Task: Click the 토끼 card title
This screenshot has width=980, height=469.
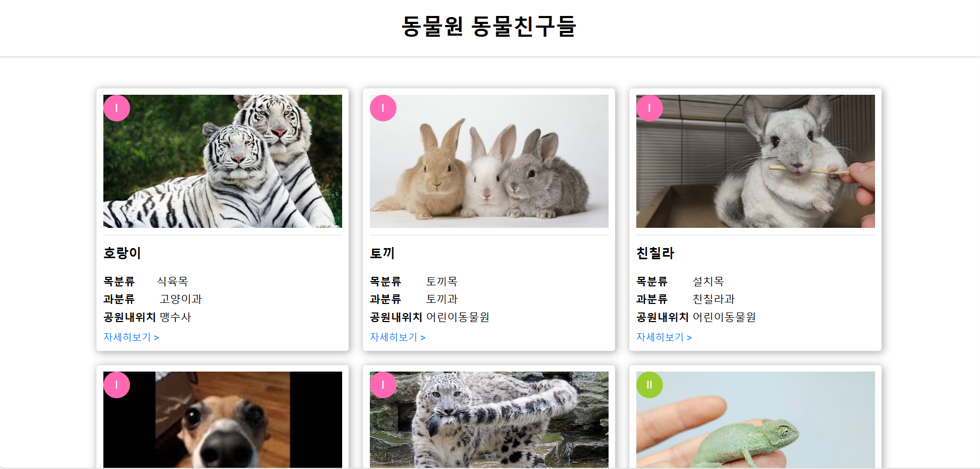Action: (x=382, y=253)
